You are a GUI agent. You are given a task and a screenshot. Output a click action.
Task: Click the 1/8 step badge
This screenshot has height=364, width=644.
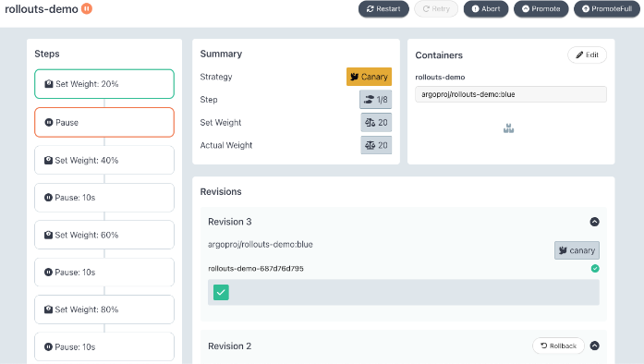(x=376, y=100)
